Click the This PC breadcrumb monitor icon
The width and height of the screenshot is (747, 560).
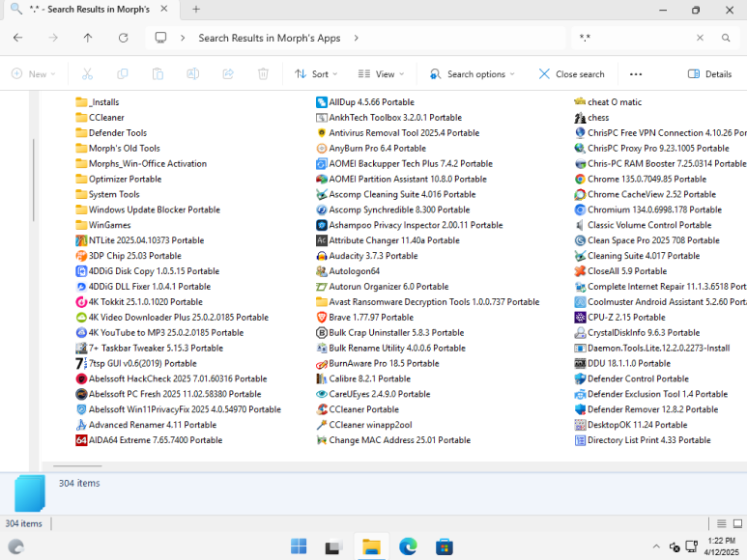161,38
